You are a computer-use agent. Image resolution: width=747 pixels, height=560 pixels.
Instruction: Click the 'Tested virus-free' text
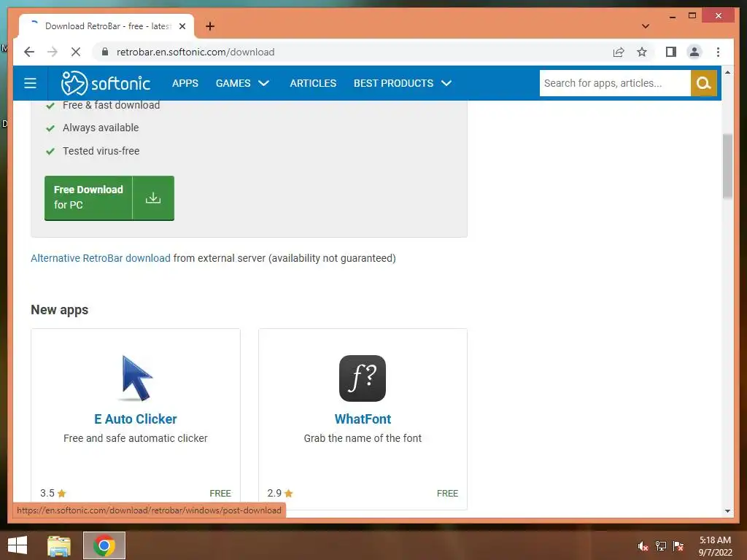pos(101,151)
